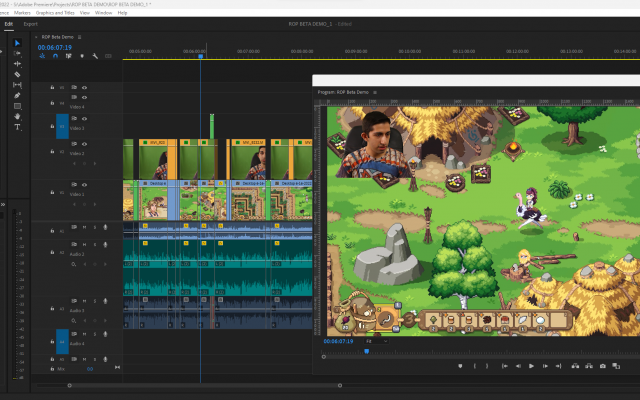640x400 pixels.
Task: Open the Markers menu
Action: point(22,13)
